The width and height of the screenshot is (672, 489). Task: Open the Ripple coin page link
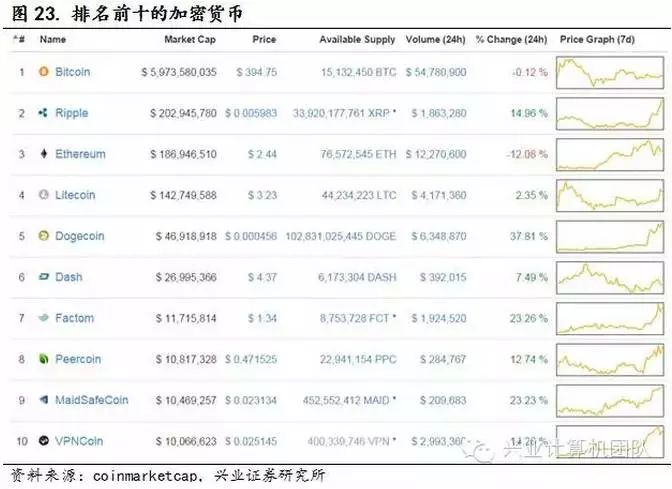72,113
